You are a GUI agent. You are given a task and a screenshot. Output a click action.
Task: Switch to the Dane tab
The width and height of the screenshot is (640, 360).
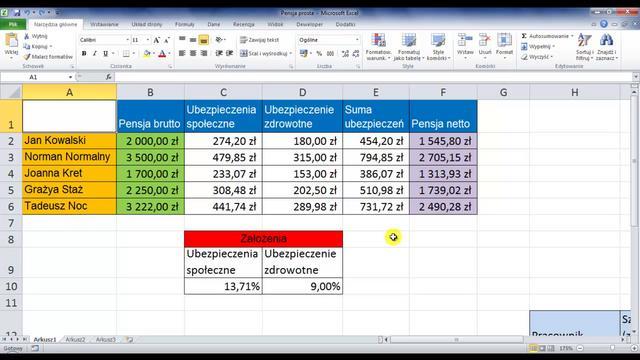[213, 24]
